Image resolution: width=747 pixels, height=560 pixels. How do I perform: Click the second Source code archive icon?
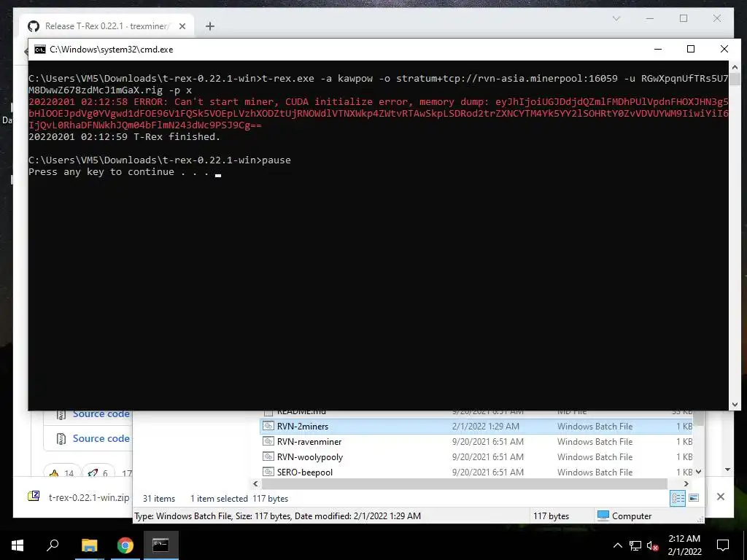[61, 438]
